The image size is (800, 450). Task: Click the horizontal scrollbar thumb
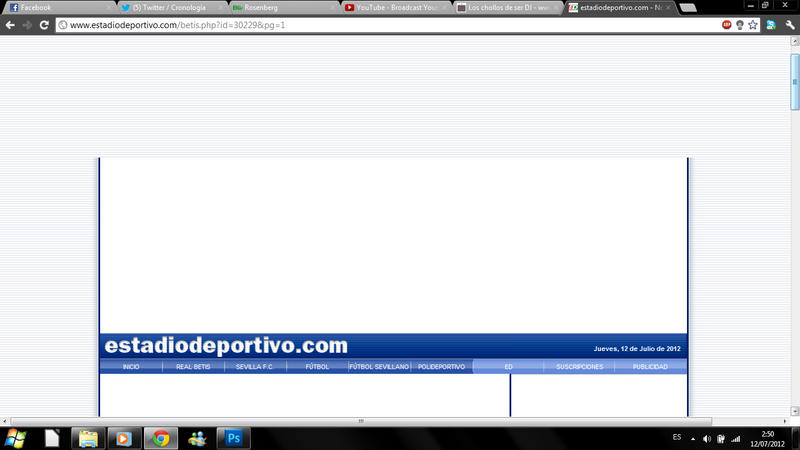(x=361, y=421)
